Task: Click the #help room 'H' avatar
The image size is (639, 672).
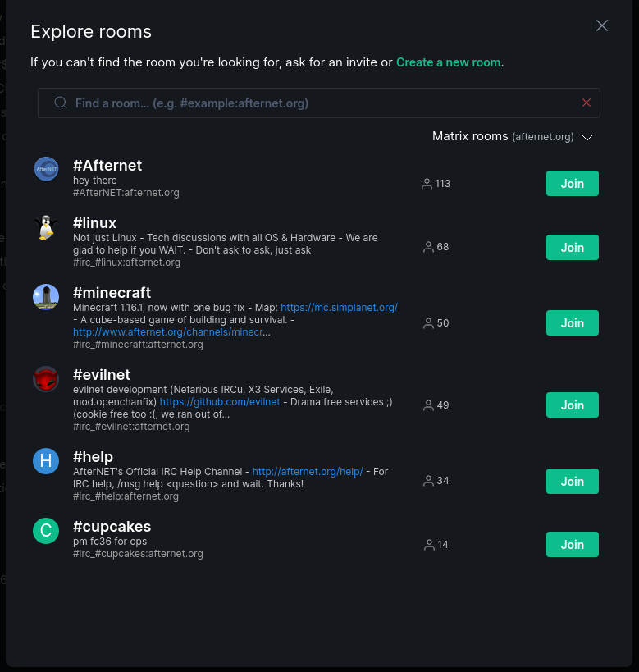Action: coord(46,461)
